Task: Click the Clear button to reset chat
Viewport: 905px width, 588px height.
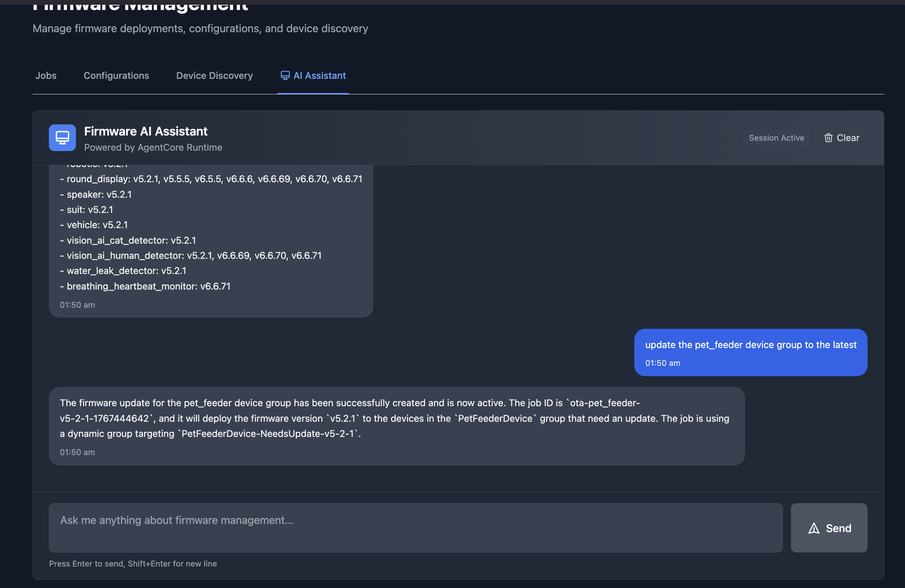Action: (842, 138)
